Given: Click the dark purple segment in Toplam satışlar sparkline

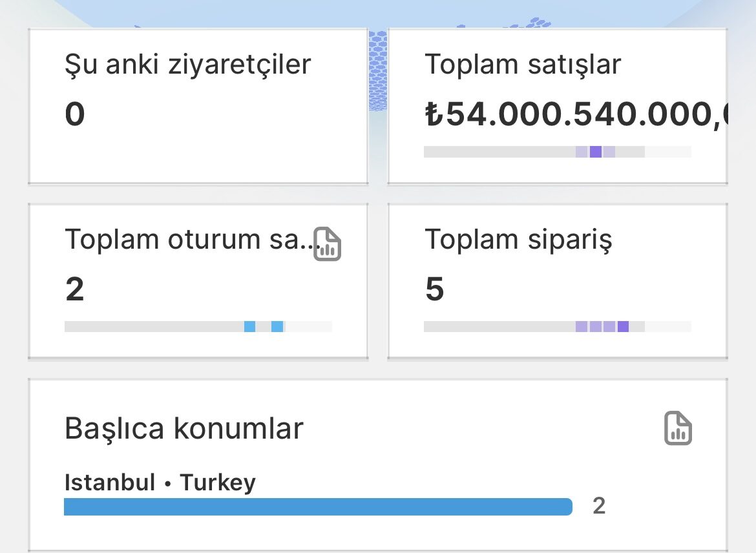Looking at the screenshot, I should coord(596,151).
